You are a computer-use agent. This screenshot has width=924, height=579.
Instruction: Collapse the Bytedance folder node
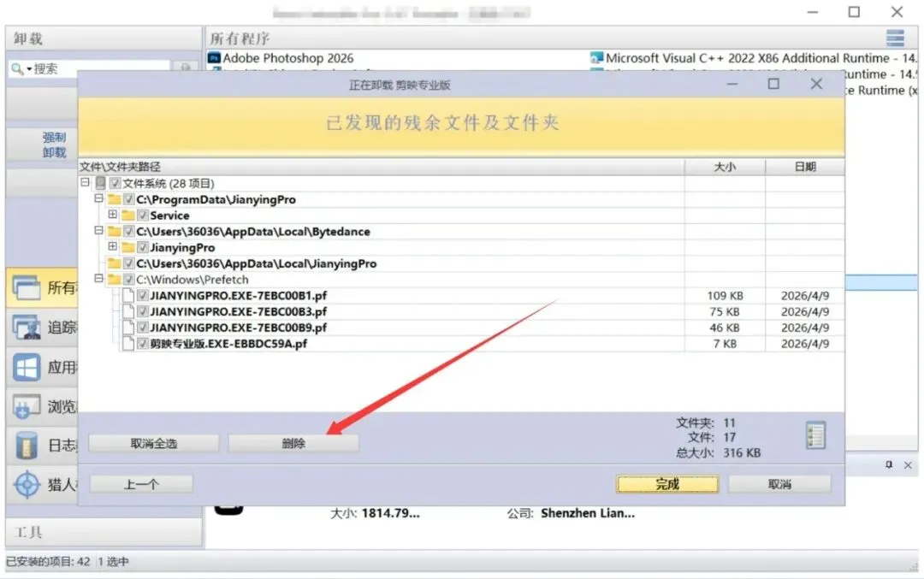99,230
